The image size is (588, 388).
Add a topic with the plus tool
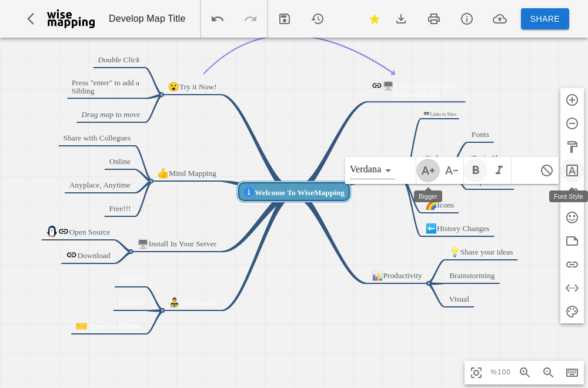pos(572,100)
